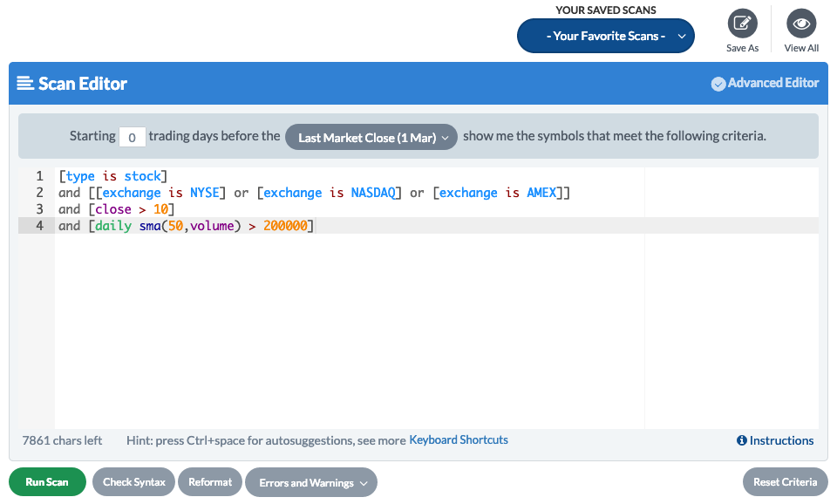
Task: Select line number 1 in gutter
Action: [x=39, y=176]
